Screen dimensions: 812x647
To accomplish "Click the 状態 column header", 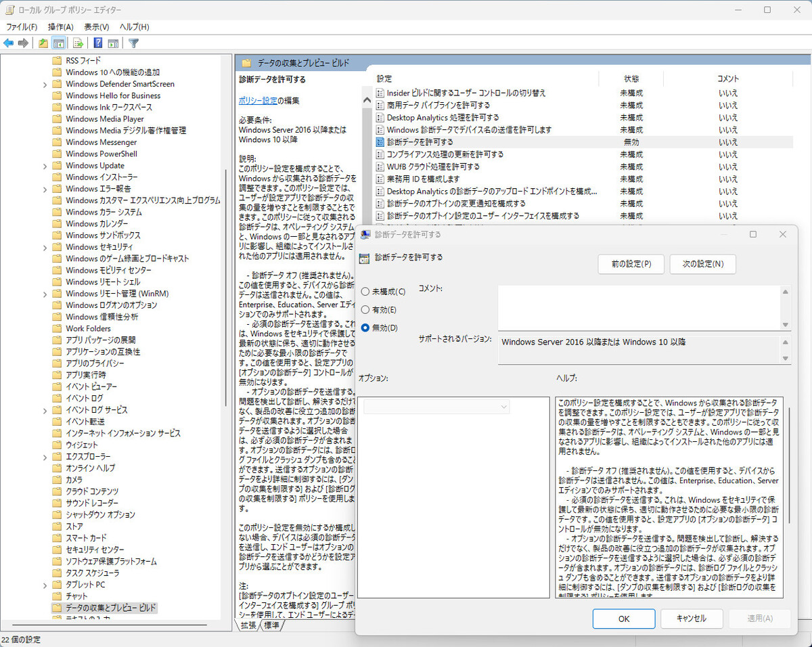I will [x=631, y=79].
